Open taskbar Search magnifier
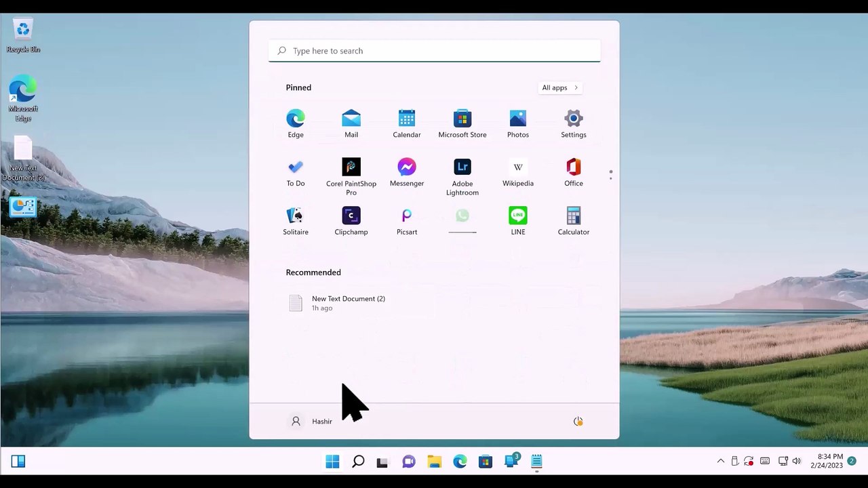The height and width of the screenshot is (488, 868). (358, 462)
